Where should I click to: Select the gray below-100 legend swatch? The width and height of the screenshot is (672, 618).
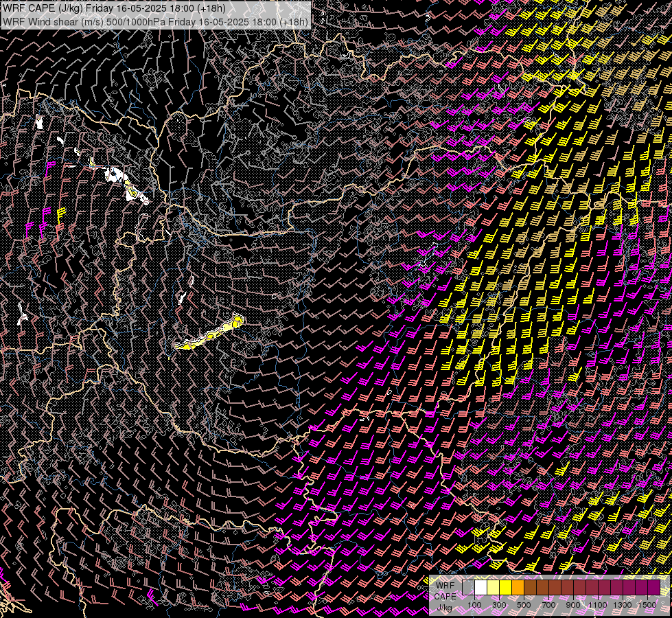468,588
